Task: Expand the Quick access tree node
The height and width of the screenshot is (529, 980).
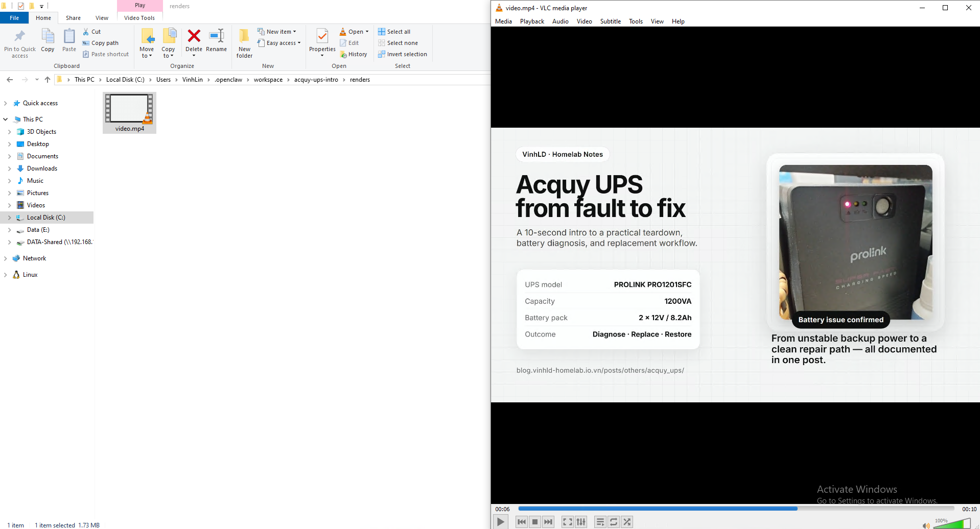Action: coord(6,103)
